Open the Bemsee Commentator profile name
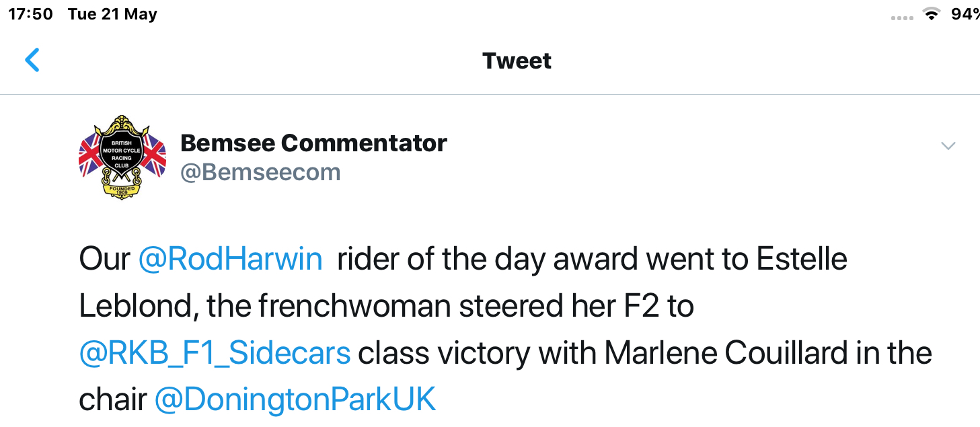This screenshot has height=427, width=980. pos(313,143)
